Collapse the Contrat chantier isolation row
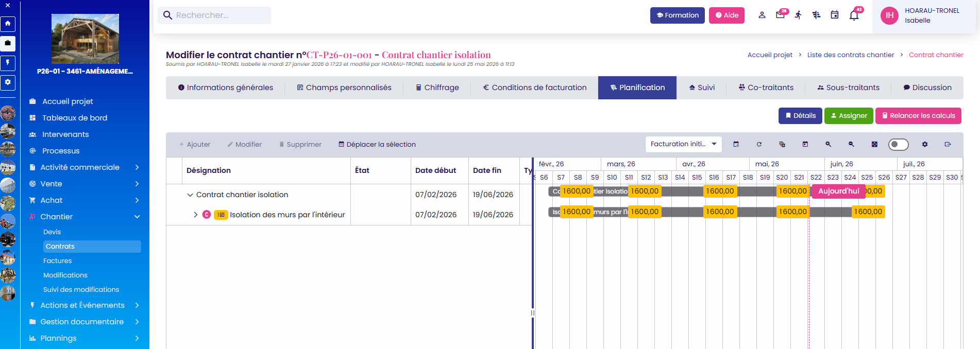 click(x=190, y=195)
